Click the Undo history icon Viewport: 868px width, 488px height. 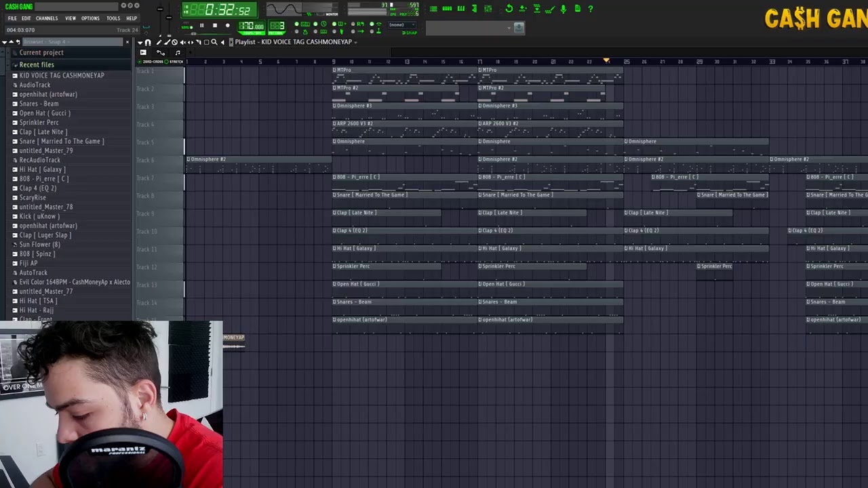[509, 9]
